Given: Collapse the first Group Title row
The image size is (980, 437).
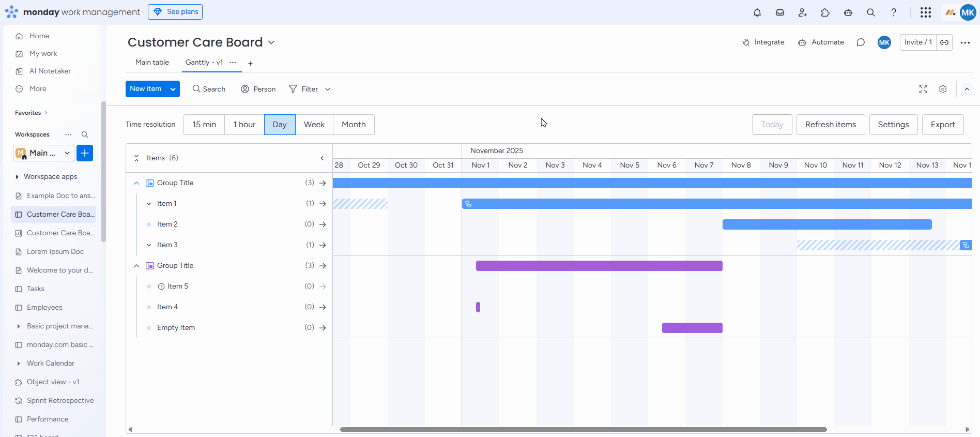Looking at the screenshot, I should pyautogui.click(x=136, y=183).
